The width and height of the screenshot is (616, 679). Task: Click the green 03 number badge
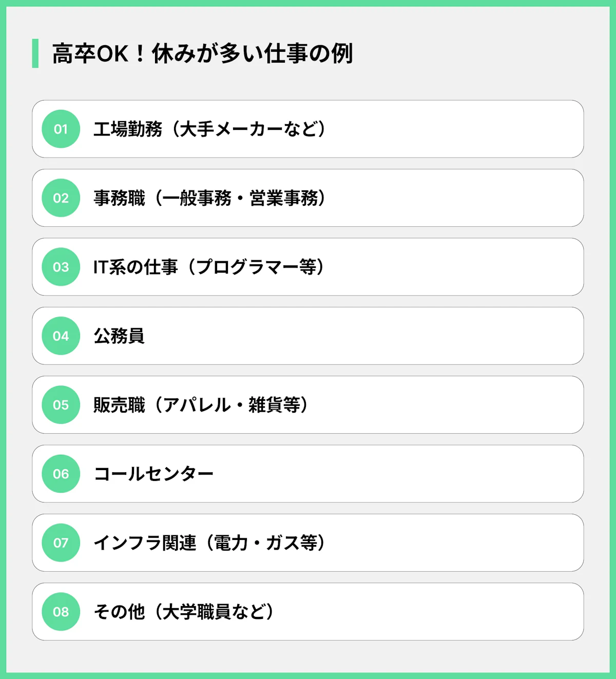pos(61,267)
